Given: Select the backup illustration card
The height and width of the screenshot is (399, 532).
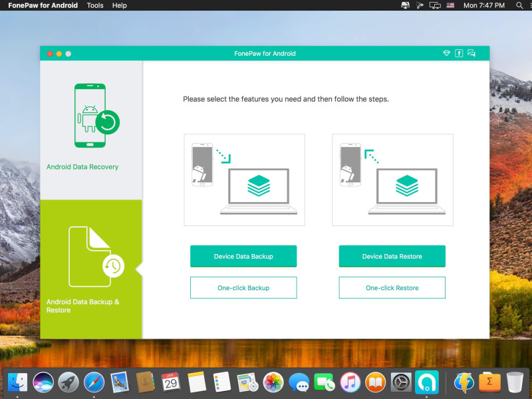Looking at the screenshot, I should click(244, 180).
